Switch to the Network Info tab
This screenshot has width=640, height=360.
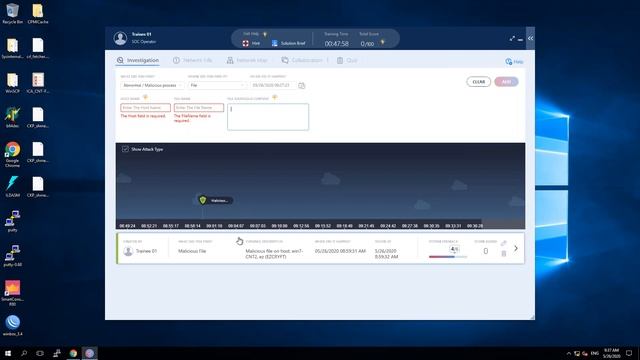(x=192, y=60)
